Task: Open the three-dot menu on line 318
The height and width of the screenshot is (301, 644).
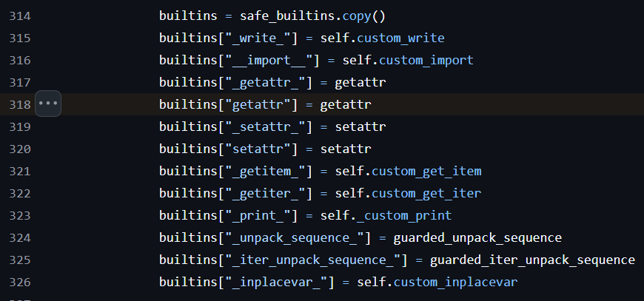Action: click(x=48, y=104)
